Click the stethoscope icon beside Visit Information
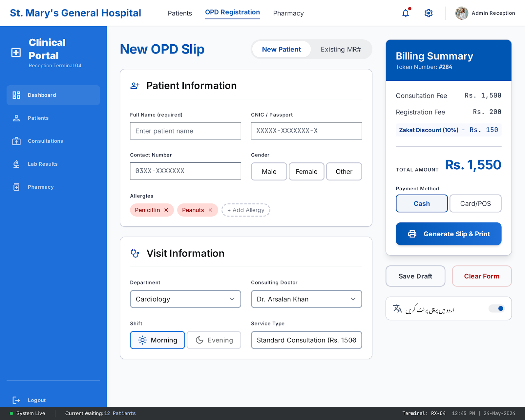 click(135, 253)
